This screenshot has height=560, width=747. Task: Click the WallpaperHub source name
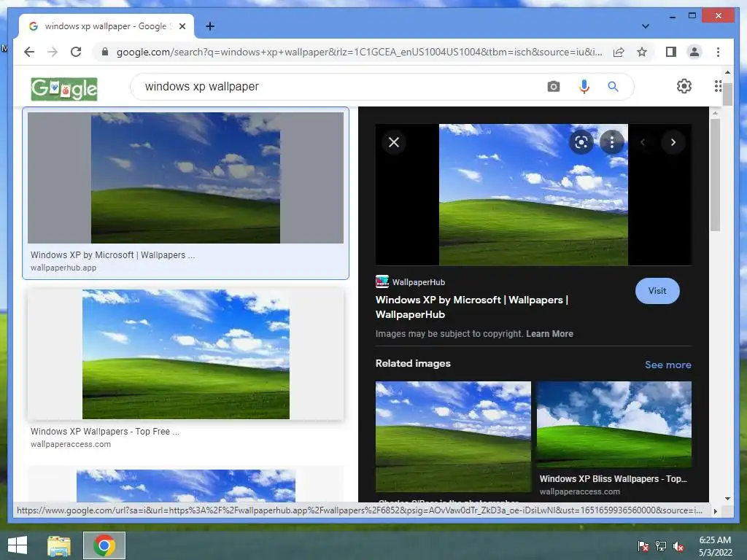[x=418, y=282]
